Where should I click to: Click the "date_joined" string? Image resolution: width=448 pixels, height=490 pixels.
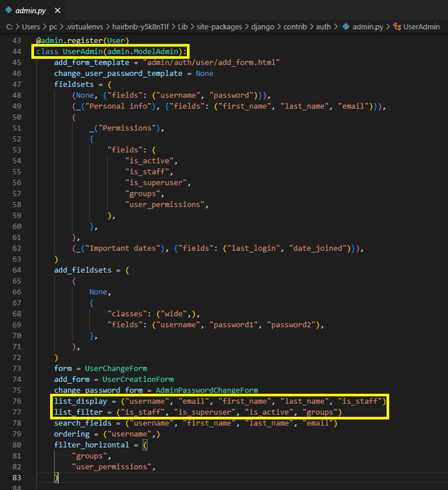(318, 248)
